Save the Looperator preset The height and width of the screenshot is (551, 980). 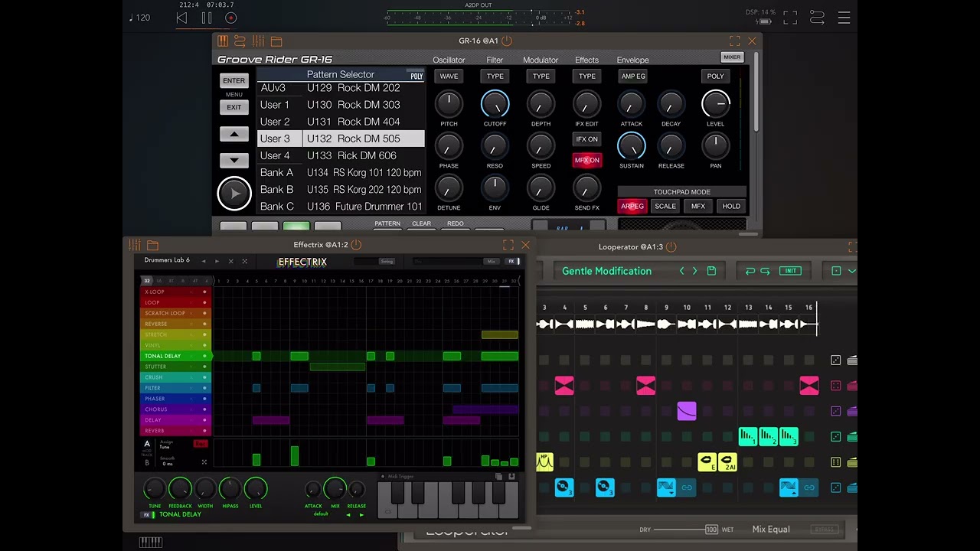coord(711,271)
